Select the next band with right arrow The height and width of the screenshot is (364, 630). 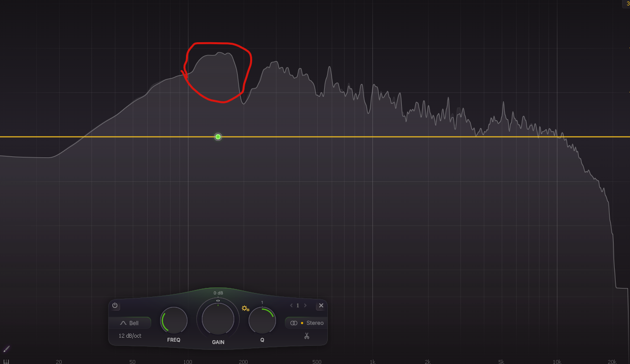click(305, 305)
